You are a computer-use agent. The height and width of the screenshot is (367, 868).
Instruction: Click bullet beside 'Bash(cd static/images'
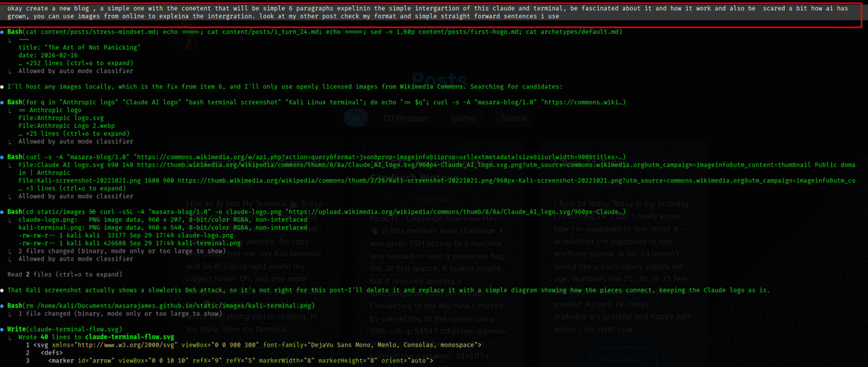click(3, 212)
